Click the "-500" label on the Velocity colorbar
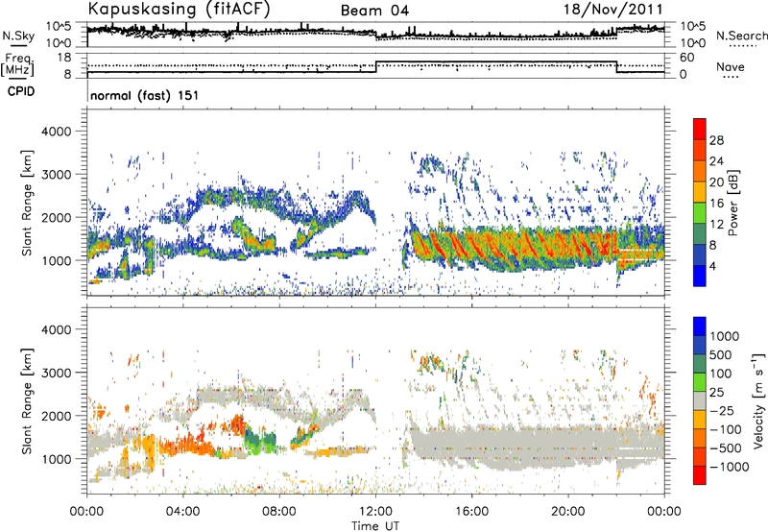Screen dimensions: 768x532 (x=726, y=448)
